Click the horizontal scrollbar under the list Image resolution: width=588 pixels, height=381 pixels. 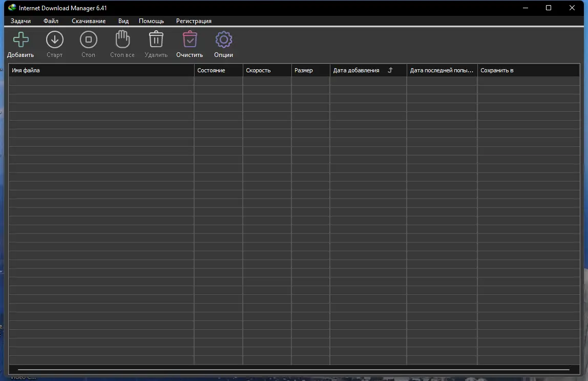pos(293,370)
